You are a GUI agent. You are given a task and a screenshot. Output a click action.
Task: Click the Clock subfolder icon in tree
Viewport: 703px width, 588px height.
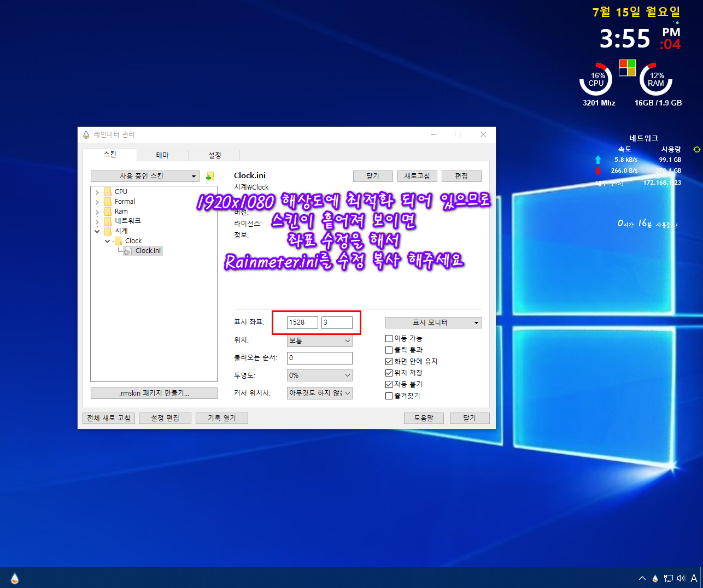(118, 241)
